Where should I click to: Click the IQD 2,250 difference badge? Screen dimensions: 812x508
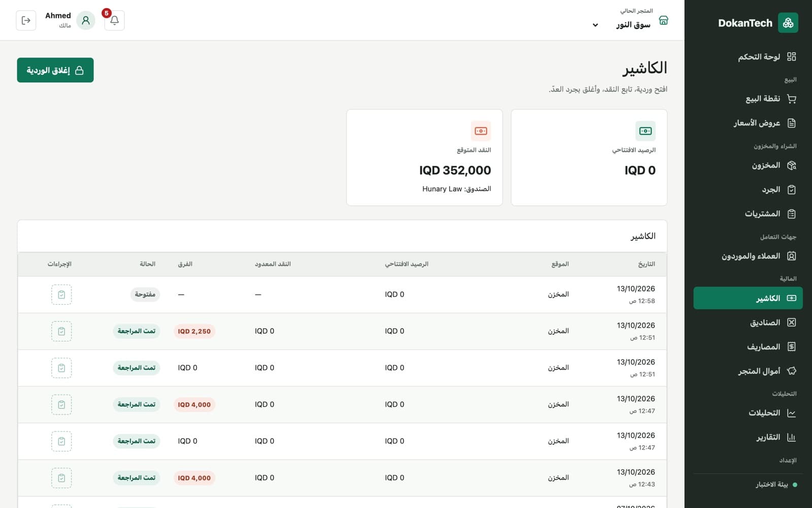[194, 331]
